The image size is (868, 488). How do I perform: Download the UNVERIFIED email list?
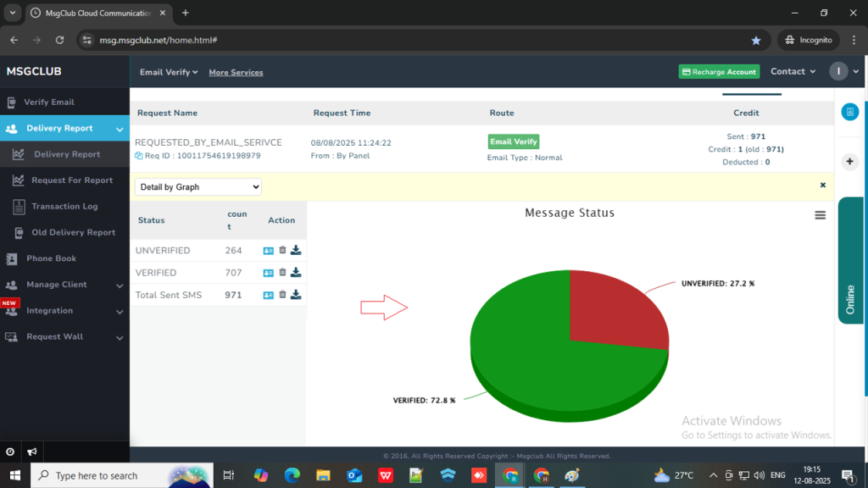[x=296, y=250]
